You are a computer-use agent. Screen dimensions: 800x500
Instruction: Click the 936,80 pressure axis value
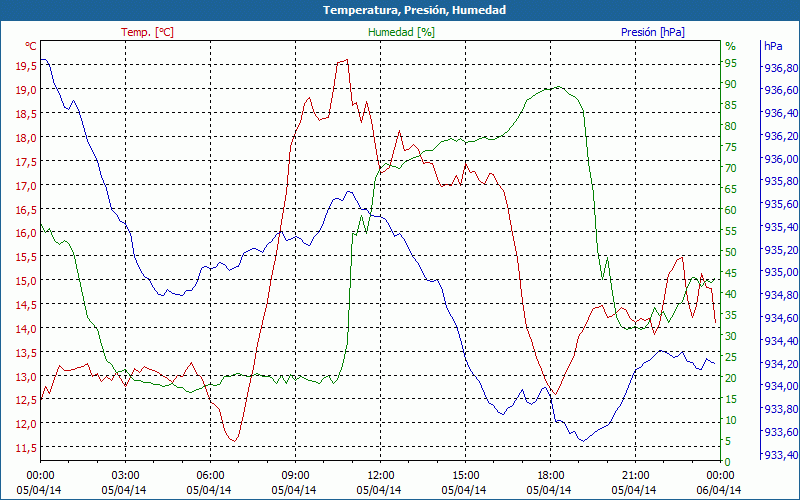pos(781,68)
